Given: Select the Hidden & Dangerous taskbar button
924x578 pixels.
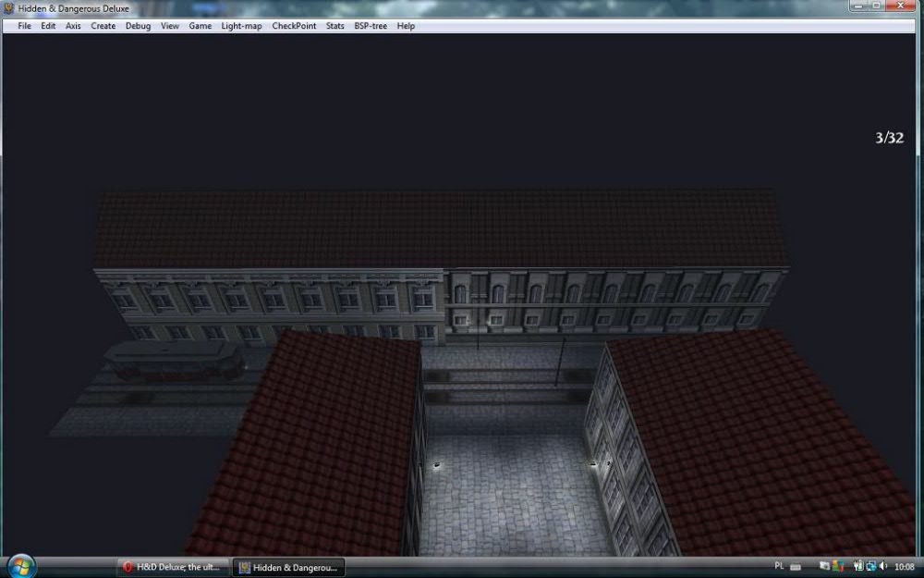Looking at the screenshot, I should click(x=288, y=568).
